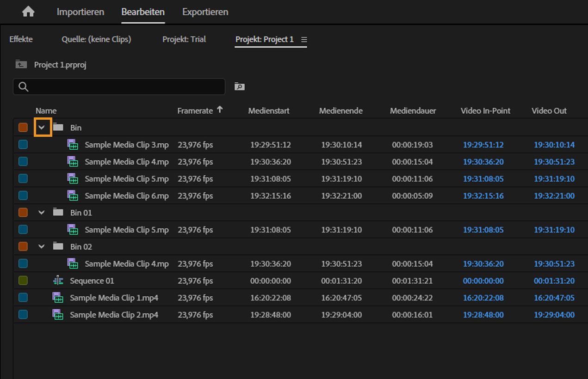Click Video In-Point timecode of Sample Media Clip 2.mp4
588x379 pixels.
[x=483, y=315]
